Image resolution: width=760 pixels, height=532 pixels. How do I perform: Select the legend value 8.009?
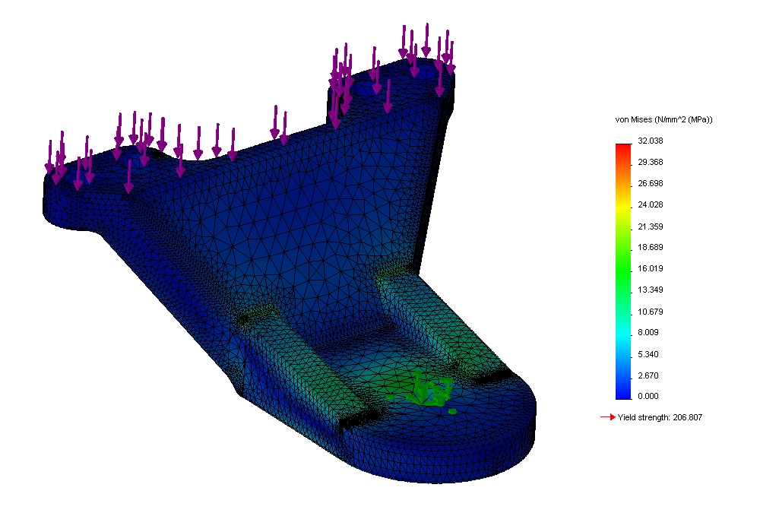pos(648,333)
